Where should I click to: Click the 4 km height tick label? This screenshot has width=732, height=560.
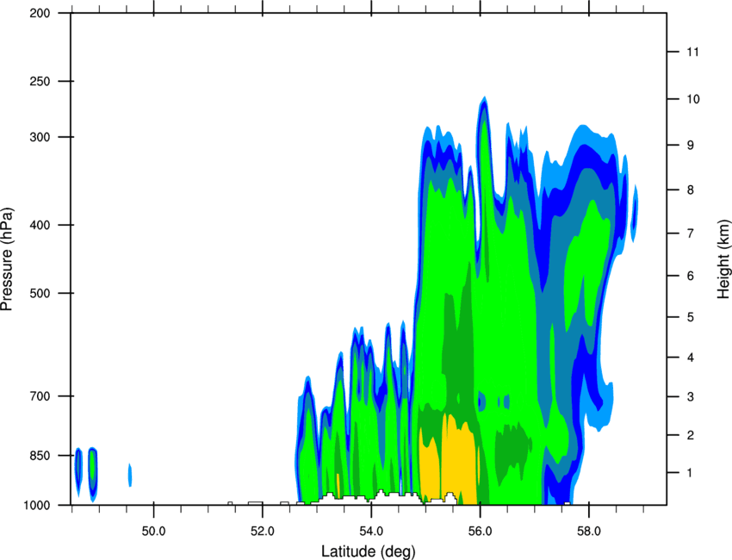[x=691, y=358]
